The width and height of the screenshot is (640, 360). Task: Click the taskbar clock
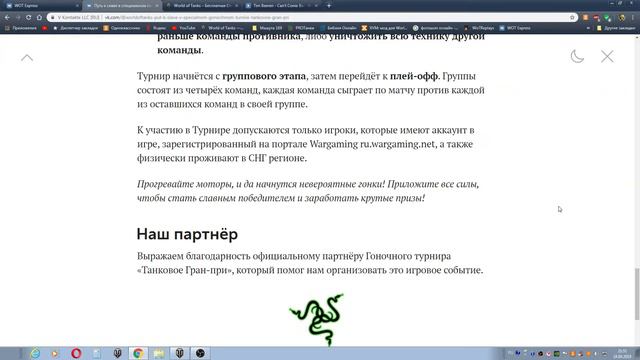tap(622, 353)
